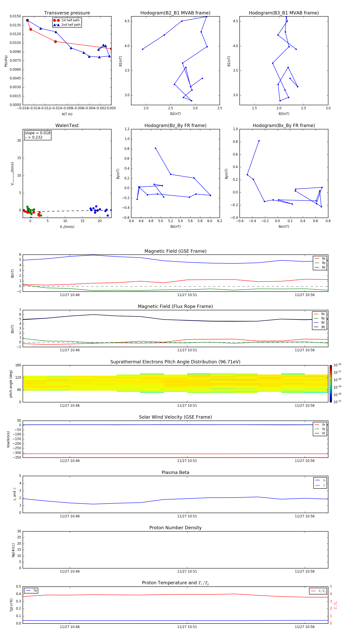Click the 'Magnetic Field (Flux Rope Frame)' title
The width and height of the screenshot is (351, 644).
click(x=175, y=307)
